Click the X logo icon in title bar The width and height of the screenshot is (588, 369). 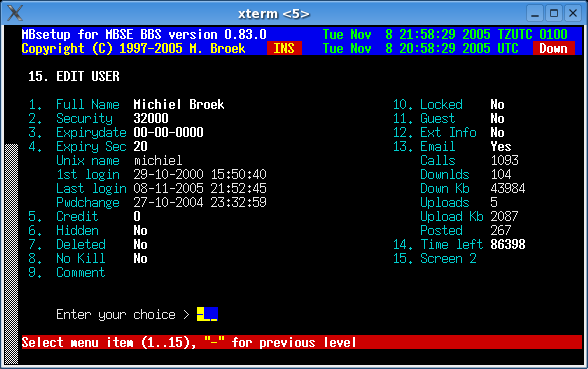(x=15, y=14)
